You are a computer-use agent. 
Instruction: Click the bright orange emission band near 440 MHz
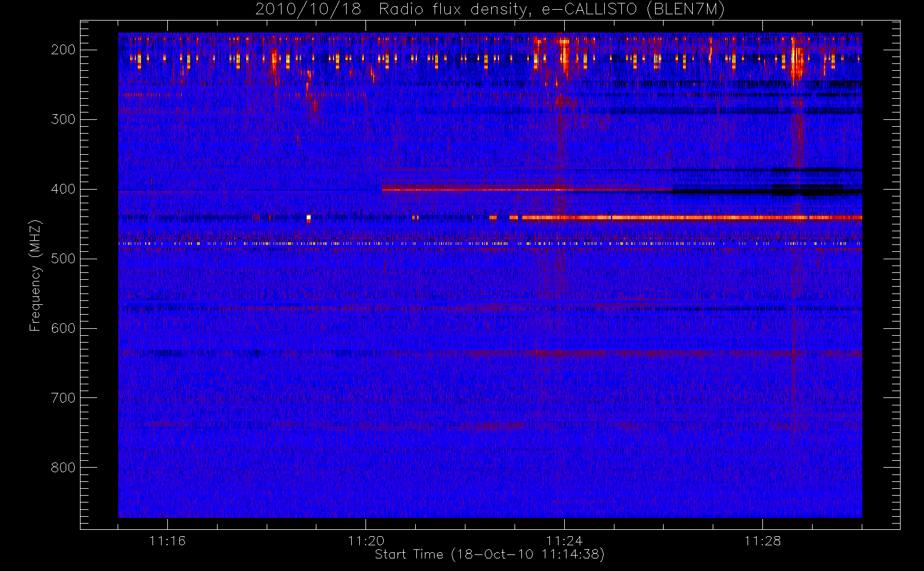(x=691, y=218)
